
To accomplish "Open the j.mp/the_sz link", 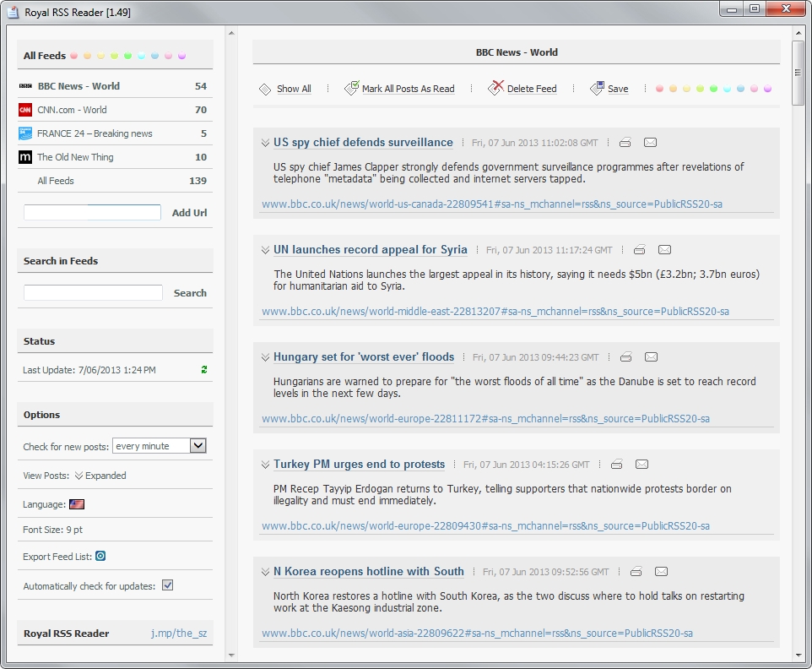I will [x=178, y=634].
